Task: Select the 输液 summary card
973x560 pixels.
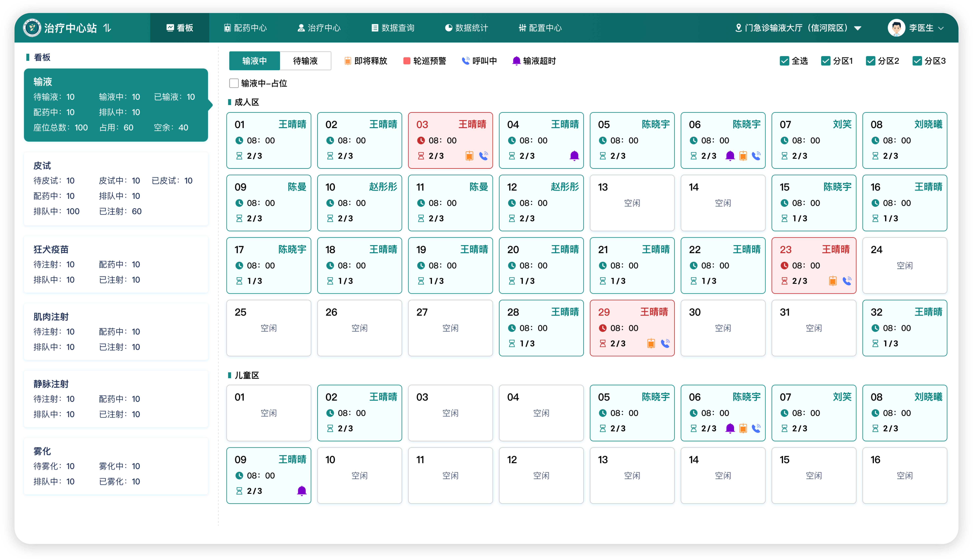Action: click(116, 105)
